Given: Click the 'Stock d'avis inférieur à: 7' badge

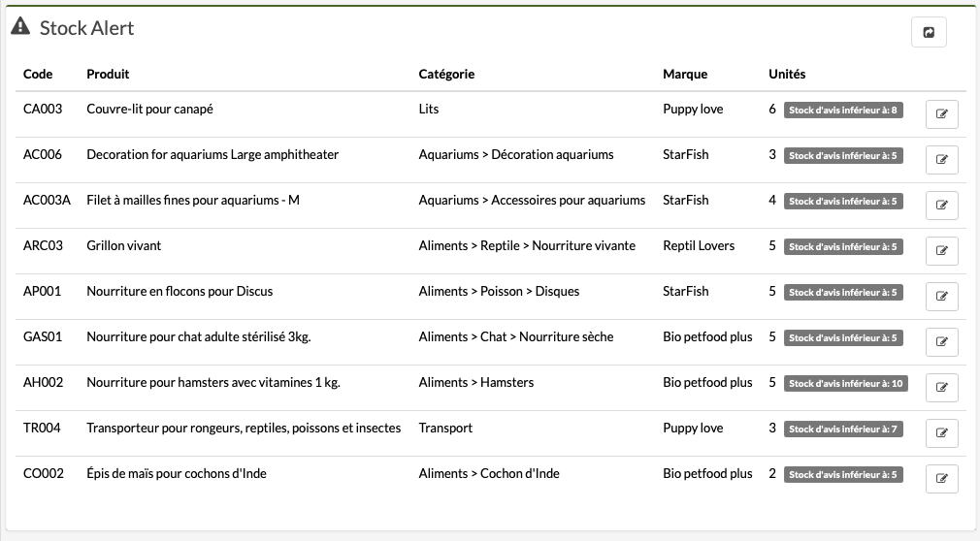Looking at the screenshot, I should tap(843, 430).
